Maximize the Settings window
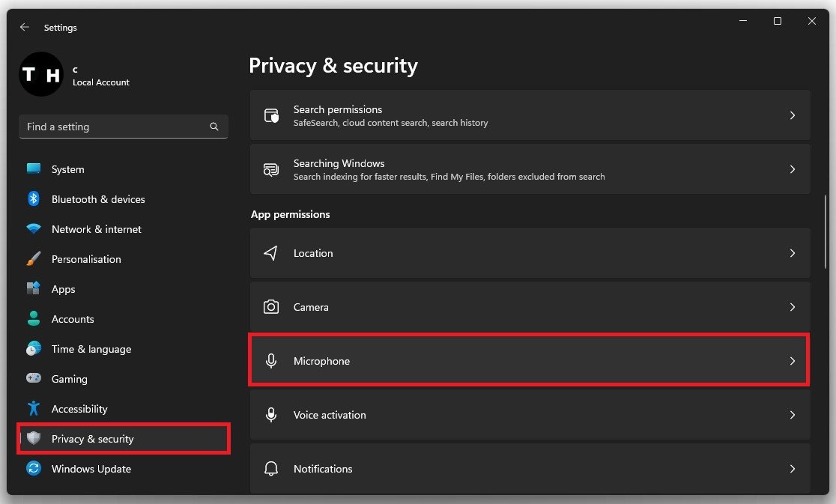 coord(778,21)
